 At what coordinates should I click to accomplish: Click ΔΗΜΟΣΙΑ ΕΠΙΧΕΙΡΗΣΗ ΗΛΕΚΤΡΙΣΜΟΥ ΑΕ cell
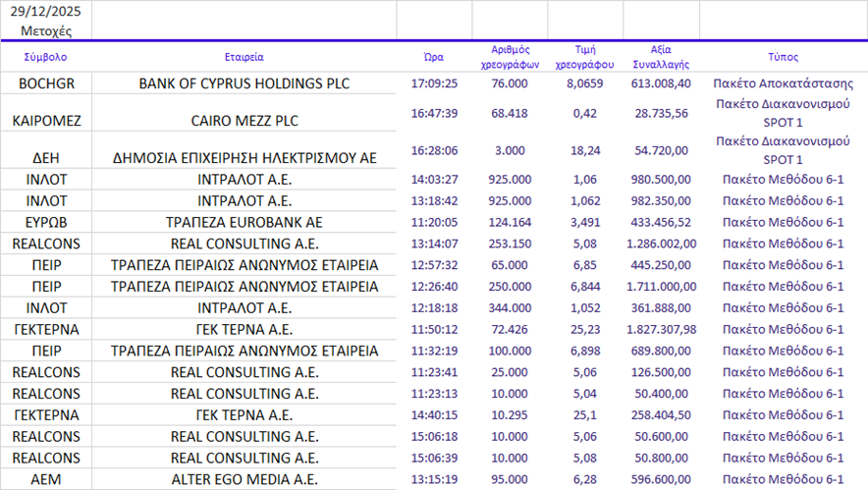point(244,158)
